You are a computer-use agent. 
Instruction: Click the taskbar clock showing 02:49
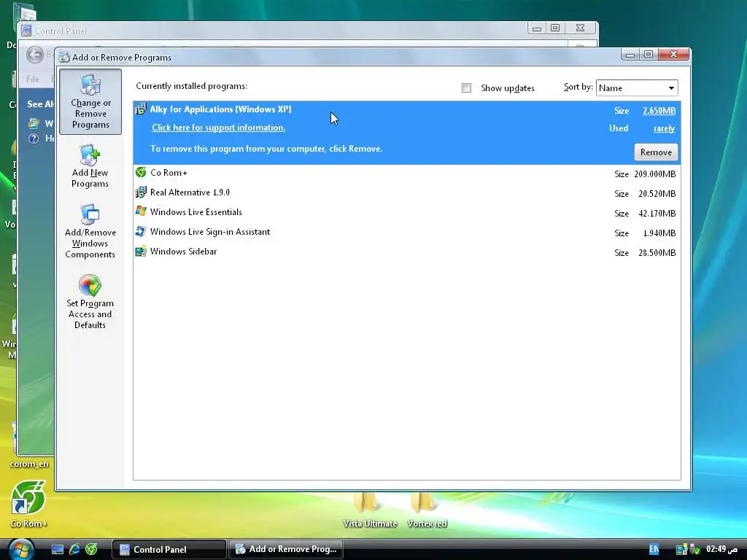722,549
